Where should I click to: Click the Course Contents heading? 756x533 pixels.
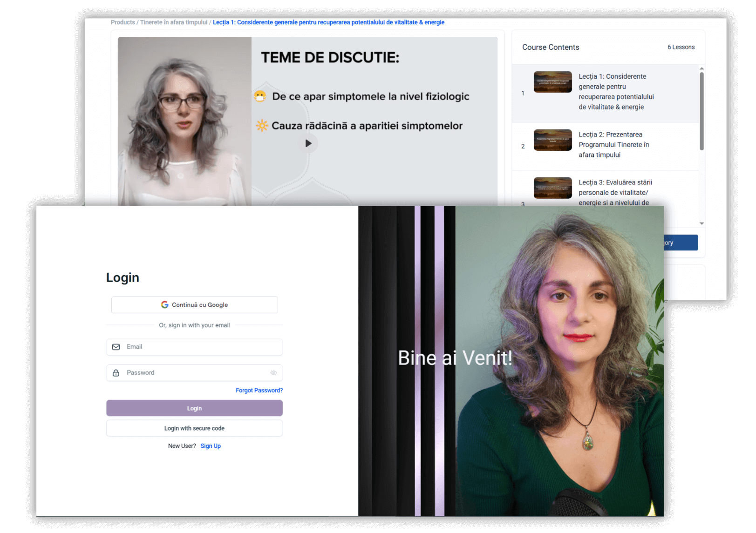(x=551, y=47)
